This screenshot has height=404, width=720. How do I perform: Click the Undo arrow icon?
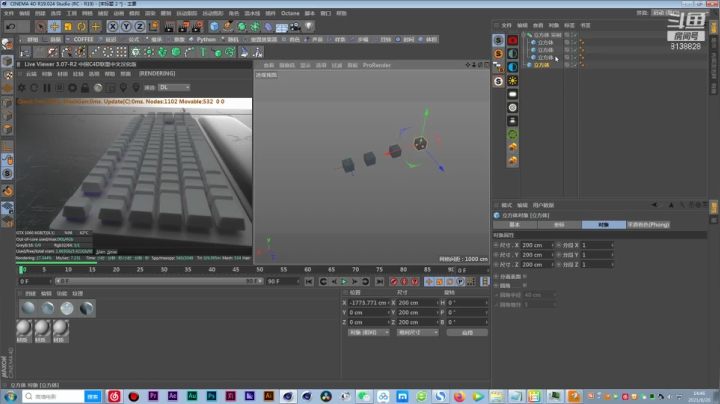point(11,27)
